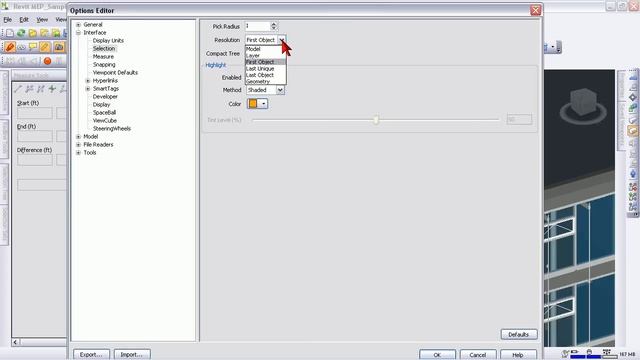This screenshot has height=360, width=640.
Task: Click the diamond-shaped icon in right navigation bar
Action: tap(633, 97)
